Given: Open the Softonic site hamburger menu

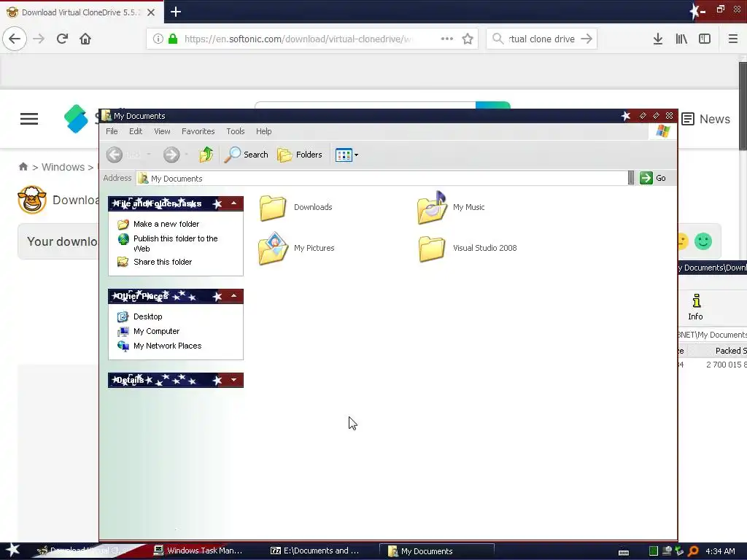Looking at the screenshot, I should coord(29,119).
